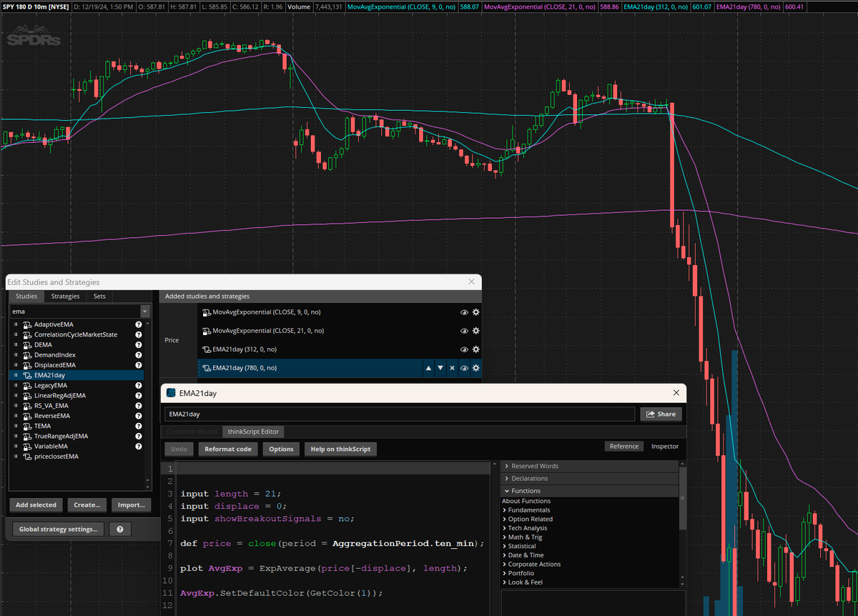Select the thinkScript Editor tab

pyautogui.click(x=253, y=432)
